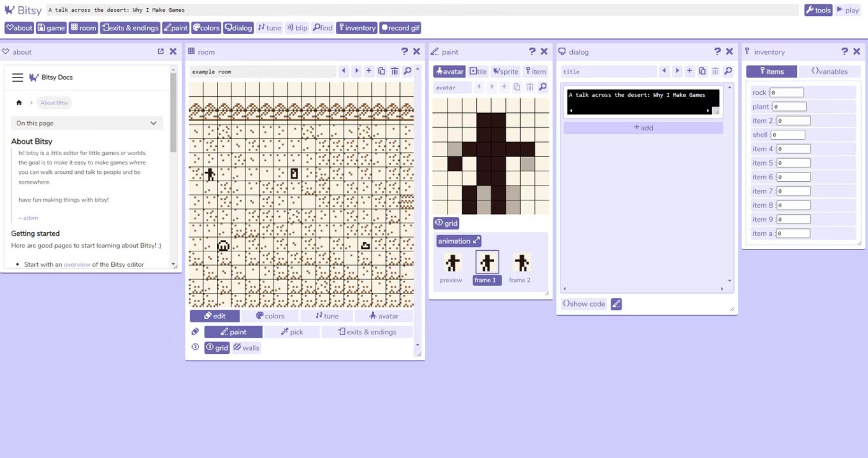The height and width of the screenshot is (458, 868).
Task: Open the tools menu button
Action: click(x=818, y=10)
